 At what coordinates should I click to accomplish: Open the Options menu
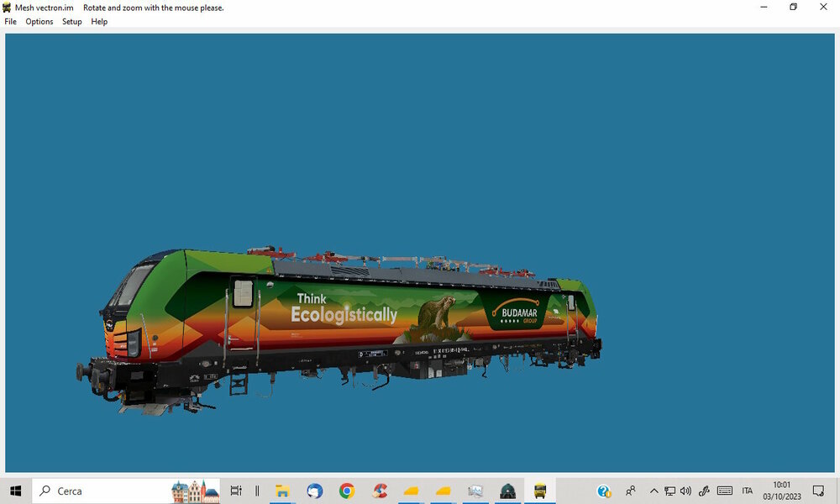(39, 22)
